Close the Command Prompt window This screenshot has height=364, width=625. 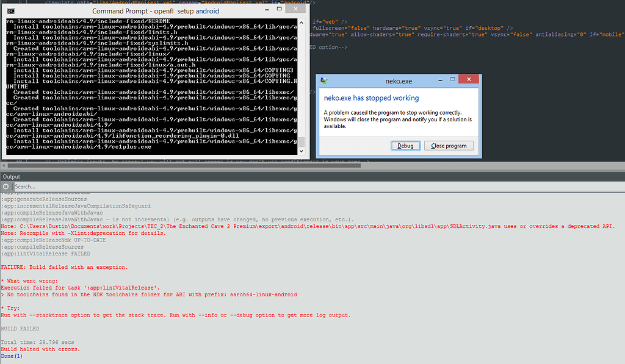click(295, 9)
